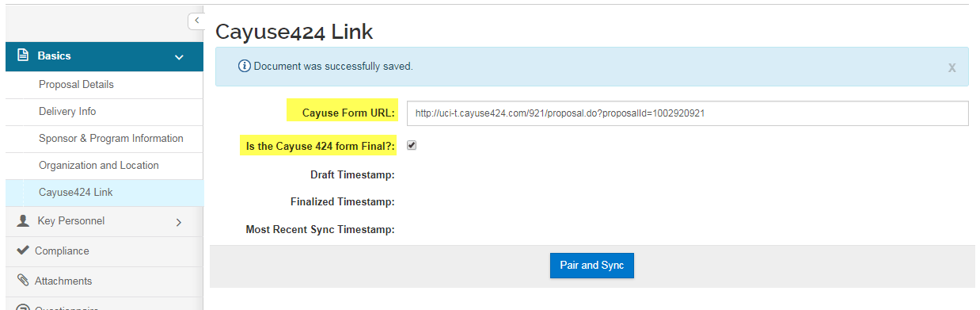Click into the Cayuse Form URL field
This screenshot has width=980, height=310.
pos(688,113)
